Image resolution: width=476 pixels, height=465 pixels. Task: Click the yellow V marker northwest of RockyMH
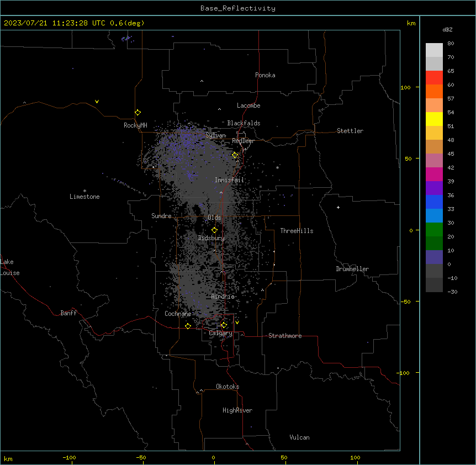coord(97,102)
